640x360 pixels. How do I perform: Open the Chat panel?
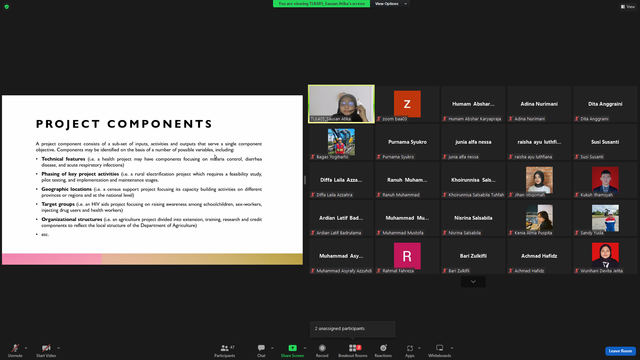pos(261,350)
